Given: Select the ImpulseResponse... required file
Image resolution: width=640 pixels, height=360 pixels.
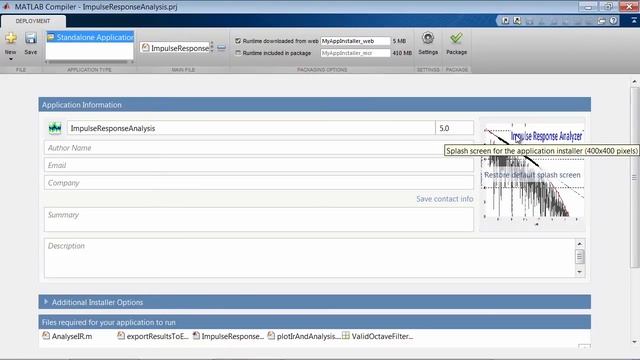Looking at the screenshot, I should pos(228,336).
